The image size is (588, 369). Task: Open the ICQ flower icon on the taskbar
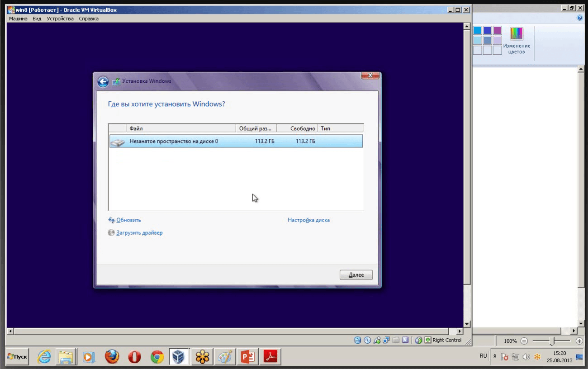pos(203,357)
